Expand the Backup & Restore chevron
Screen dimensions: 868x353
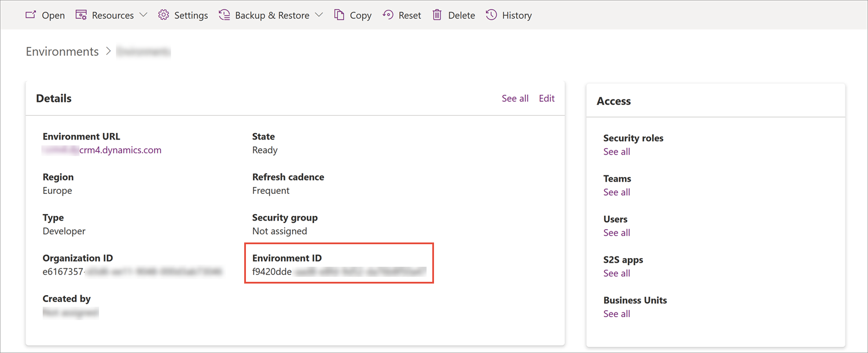319,15
